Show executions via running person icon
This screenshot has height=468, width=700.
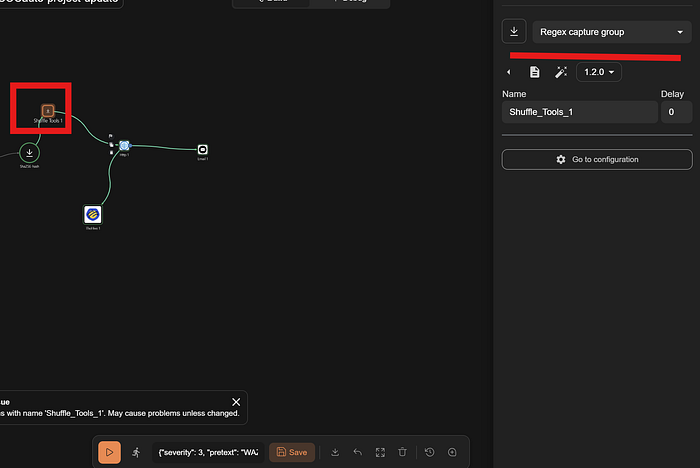[136, 452]
